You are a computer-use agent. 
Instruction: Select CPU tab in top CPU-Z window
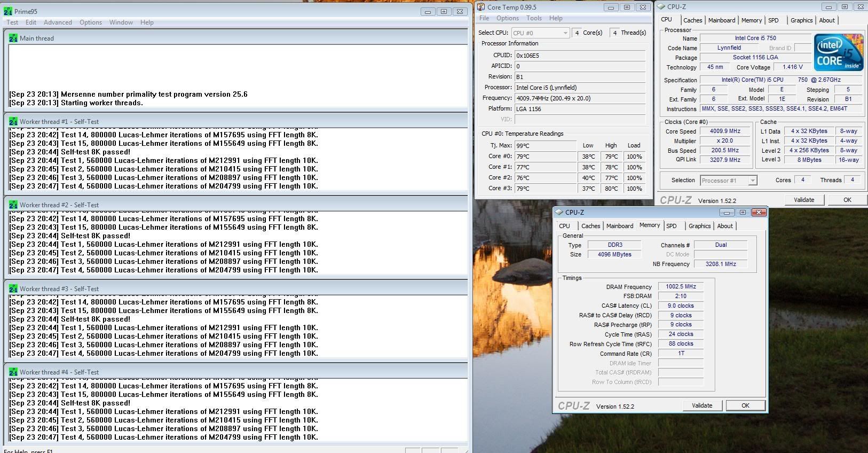pyautogui.click(x=667, y=19)
